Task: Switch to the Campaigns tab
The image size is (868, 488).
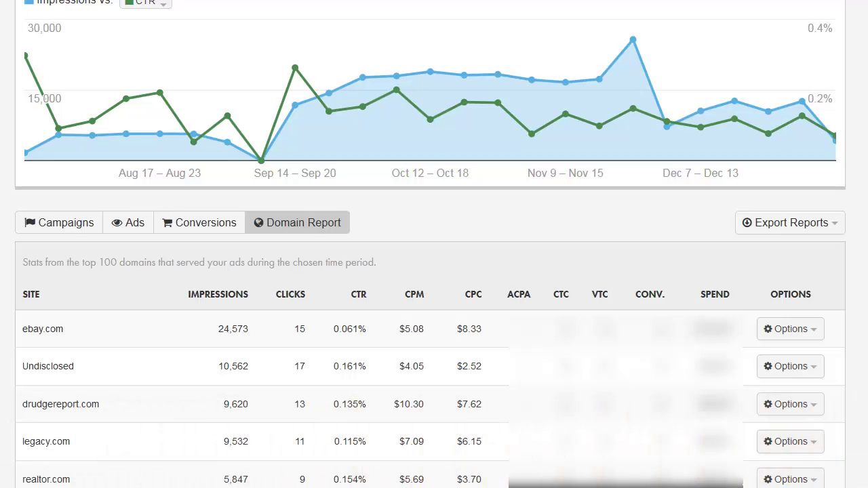Action: pos(59,222)
